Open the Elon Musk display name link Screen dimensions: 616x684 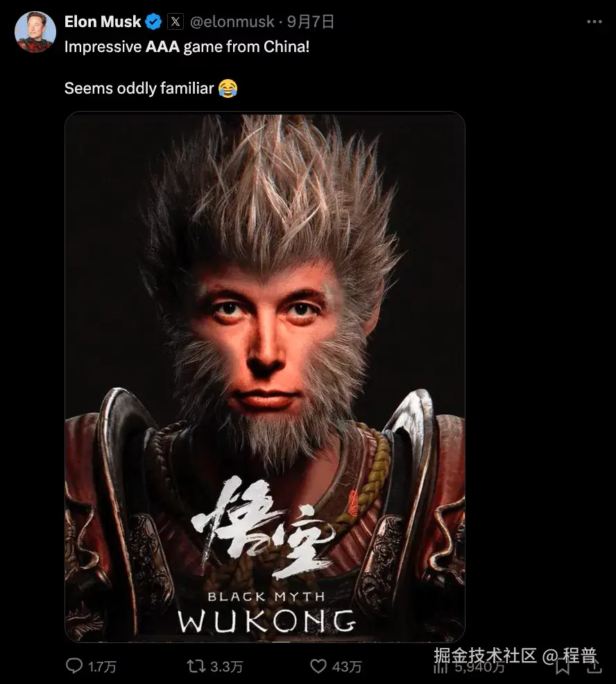point(103,22)
